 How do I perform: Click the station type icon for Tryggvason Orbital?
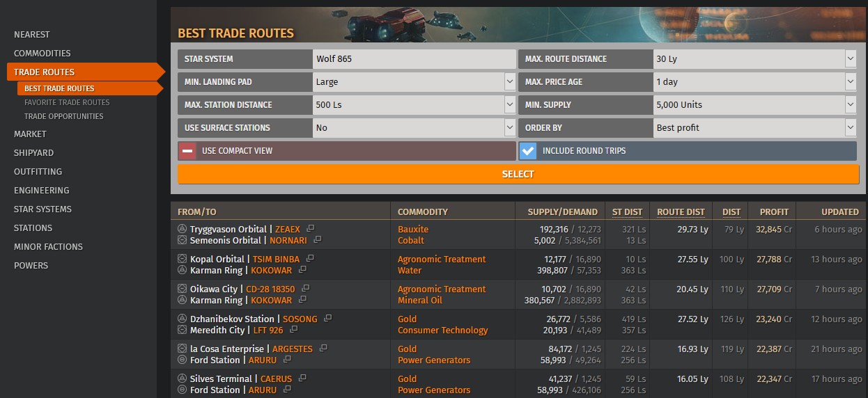tap(183, 229)
